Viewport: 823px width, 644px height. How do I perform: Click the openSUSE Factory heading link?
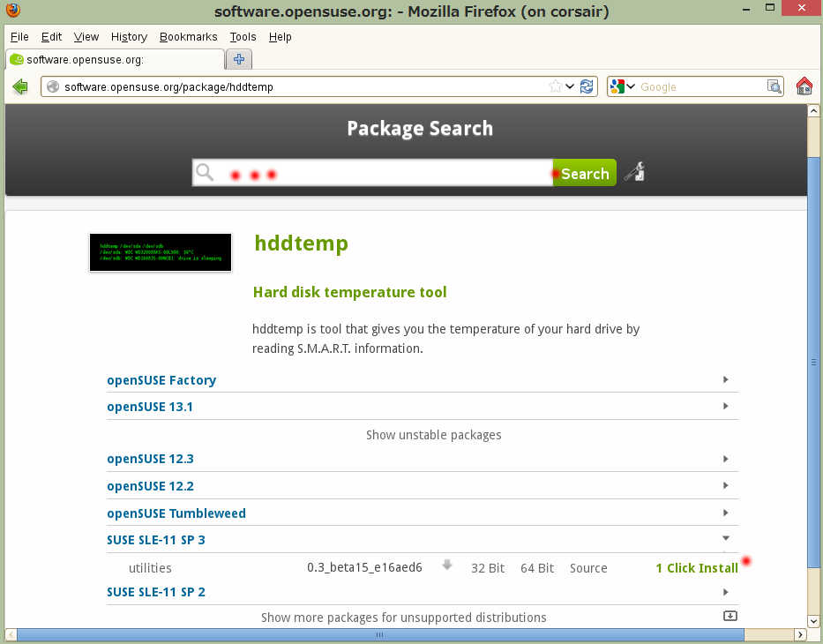[x=161, y=380]
